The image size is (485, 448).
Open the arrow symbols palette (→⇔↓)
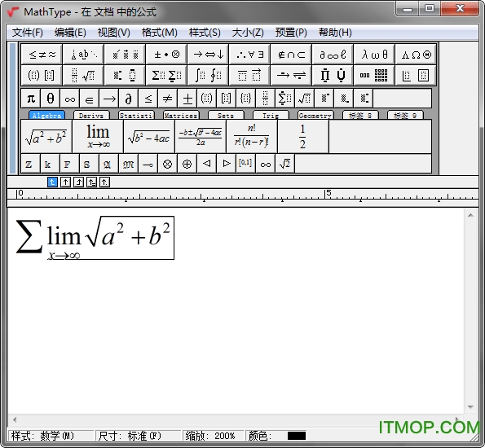click(x=208, y=55)
